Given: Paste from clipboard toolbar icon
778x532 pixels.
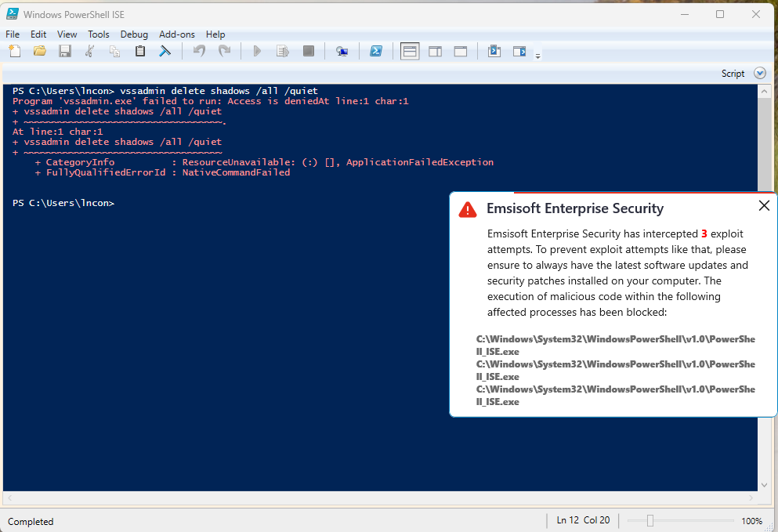Looking at the screenshot, I should (140, 51).
